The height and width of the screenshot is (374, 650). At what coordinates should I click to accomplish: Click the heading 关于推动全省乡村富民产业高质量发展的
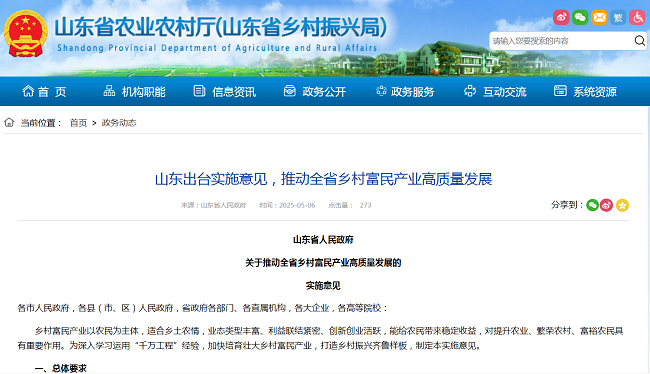click(x=323, y=262)
